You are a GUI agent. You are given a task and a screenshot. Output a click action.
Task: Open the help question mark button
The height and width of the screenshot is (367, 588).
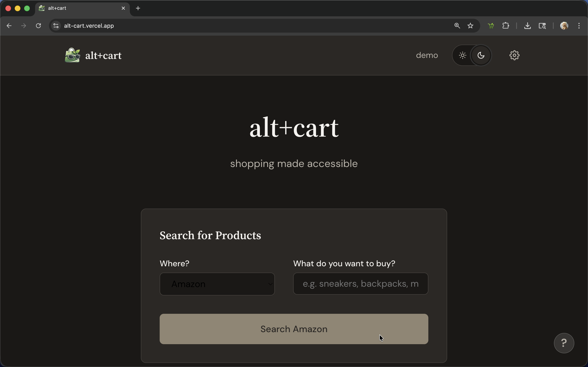[564, 343]
